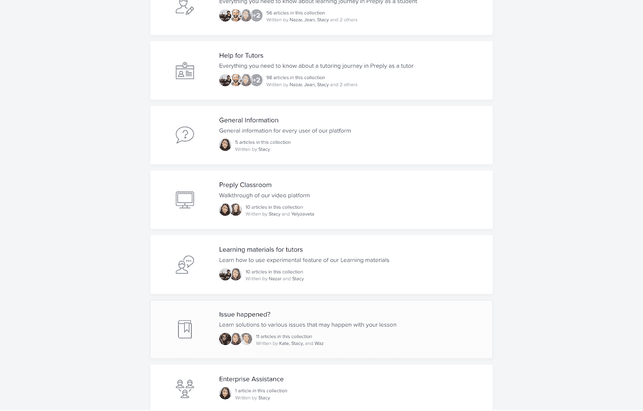Click the ID badge icon for Help for Tutors
Viewport: 643px width, 411px height.
185,71
